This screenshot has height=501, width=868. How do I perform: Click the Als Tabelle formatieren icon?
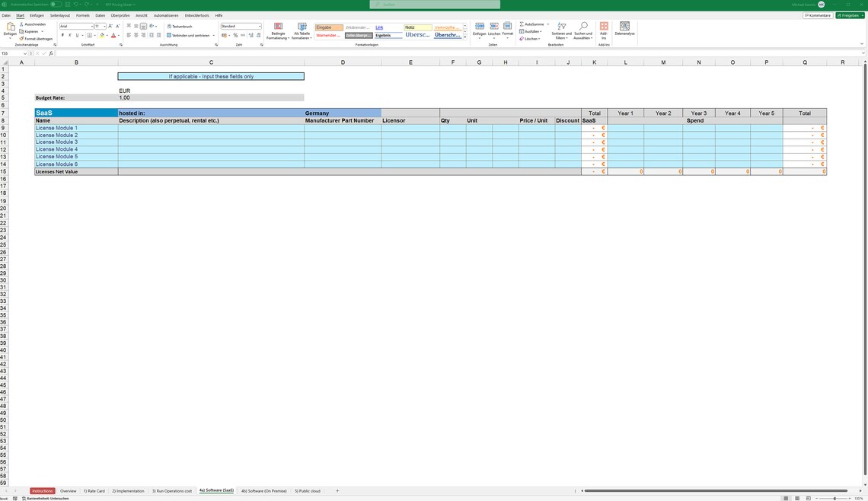[x=300, y=27]
